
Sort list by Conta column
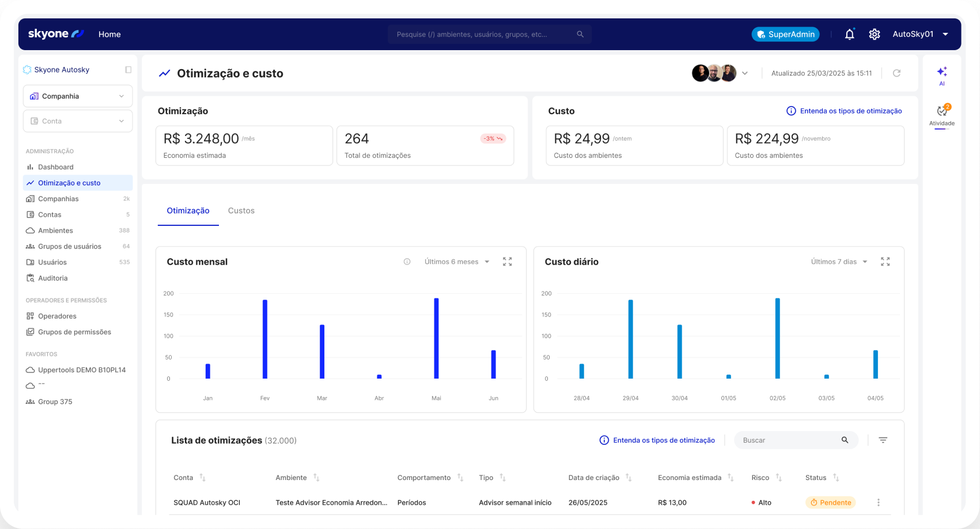click(202, 478)
